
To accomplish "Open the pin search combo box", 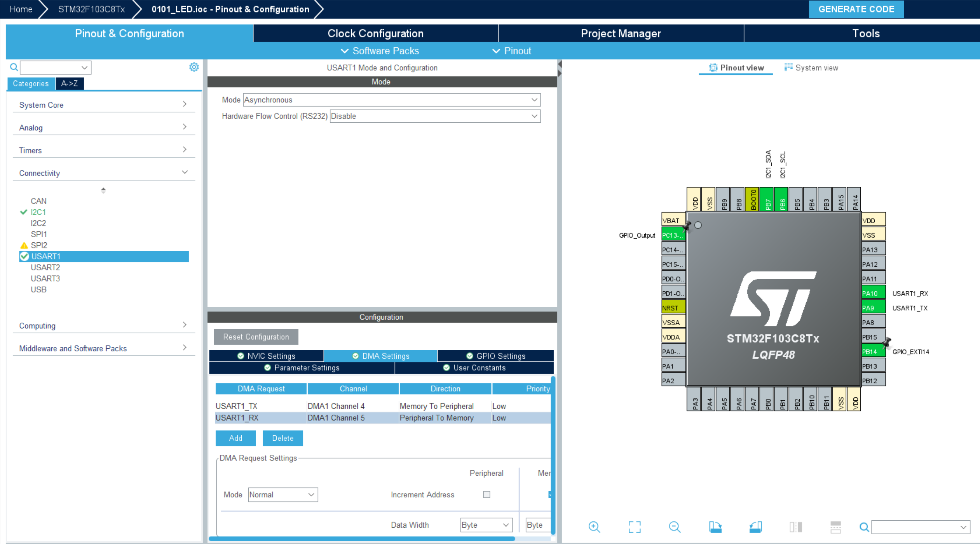I will [x=921, y=527].
